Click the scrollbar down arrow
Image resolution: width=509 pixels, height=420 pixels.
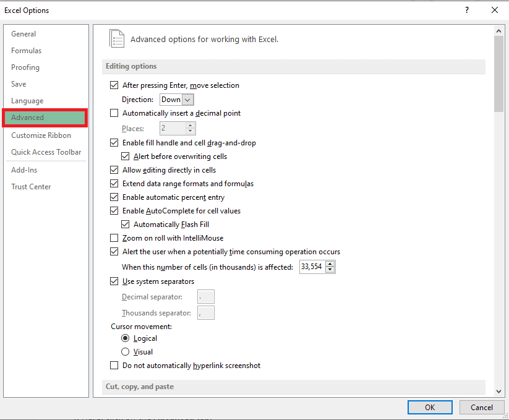click(x=498, y=392)
